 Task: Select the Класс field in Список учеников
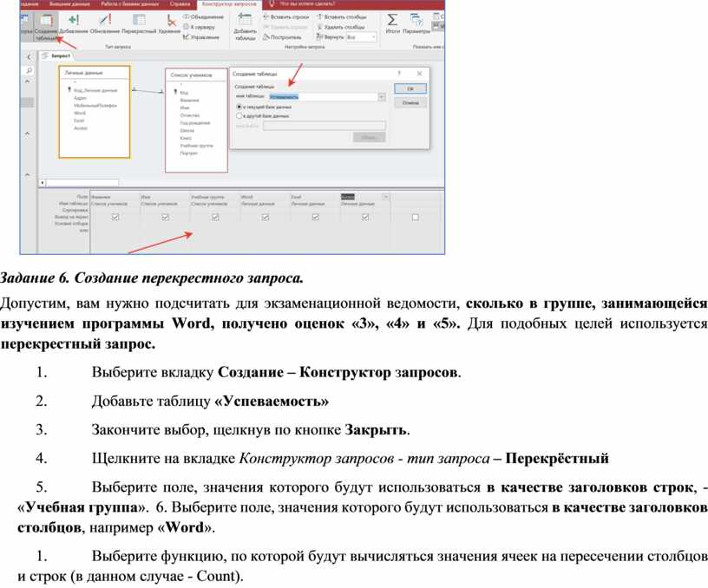[x=186, y=138]
